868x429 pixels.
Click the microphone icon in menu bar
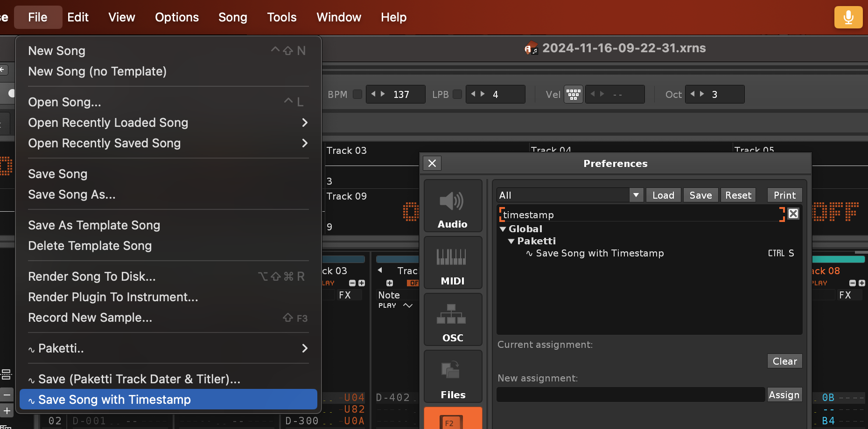click(848, 18)
